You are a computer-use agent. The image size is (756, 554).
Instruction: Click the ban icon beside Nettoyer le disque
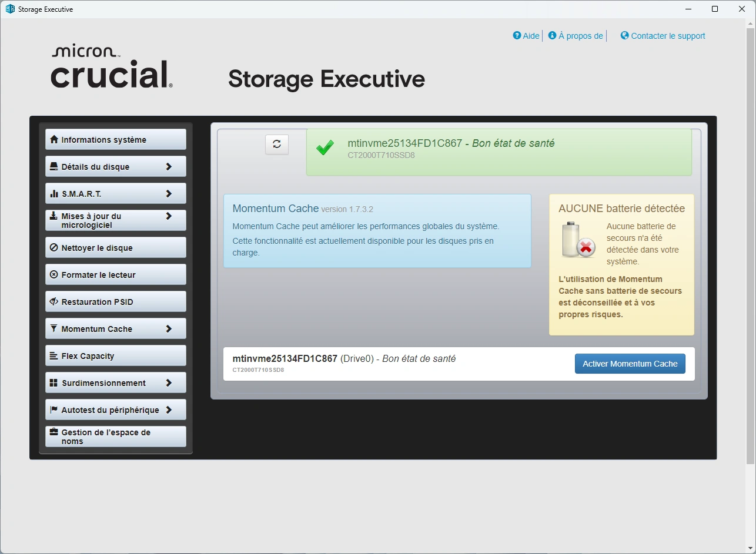54,248
